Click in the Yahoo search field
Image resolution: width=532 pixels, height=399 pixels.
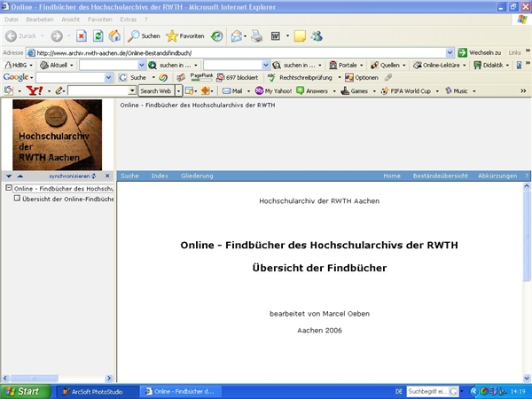(x=98, y=91)
